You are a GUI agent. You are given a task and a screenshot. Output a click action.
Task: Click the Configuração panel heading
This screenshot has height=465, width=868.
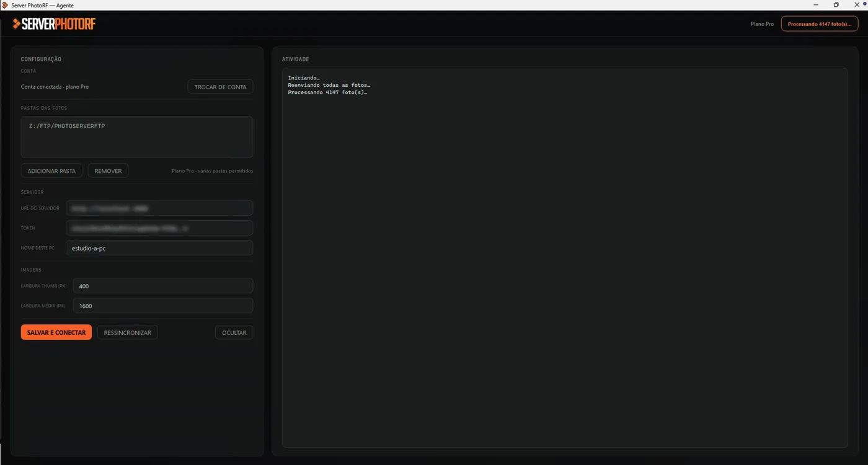point(41,59)
